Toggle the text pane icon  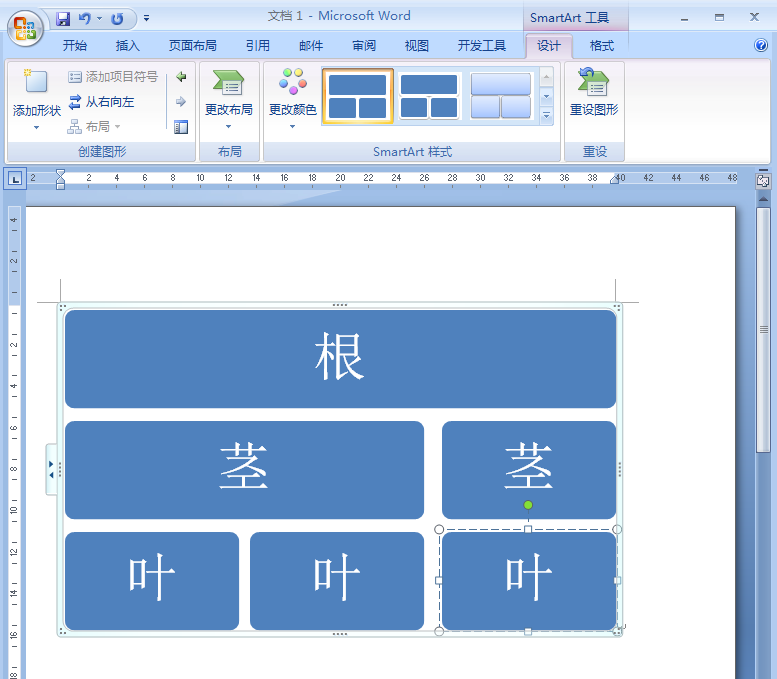point(181,127)
